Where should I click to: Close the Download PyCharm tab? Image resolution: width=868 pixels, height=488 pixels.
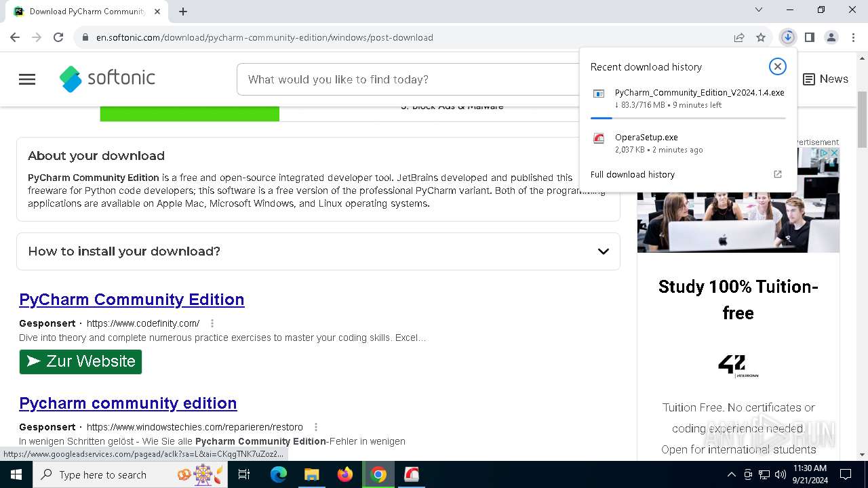[158, 12]
